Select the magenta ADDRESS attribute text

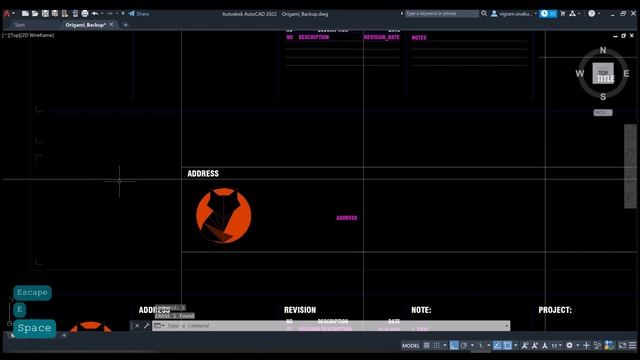click(x=347, y=218)
